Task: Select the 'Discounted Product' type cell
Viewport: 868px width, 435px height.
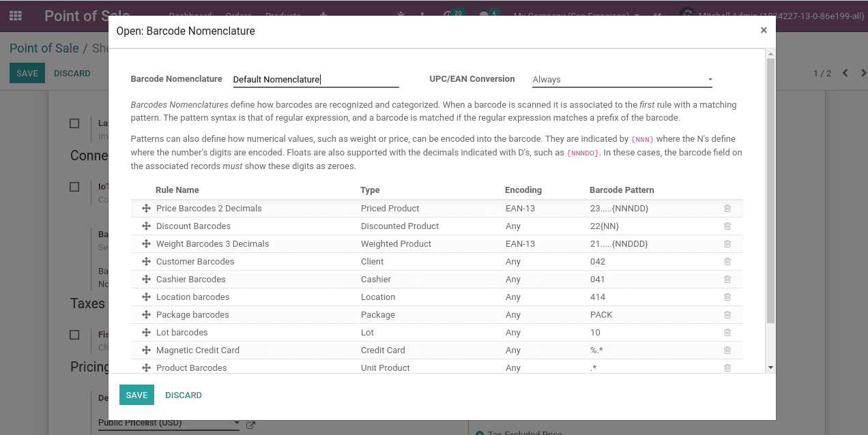Action: (400, 226)
